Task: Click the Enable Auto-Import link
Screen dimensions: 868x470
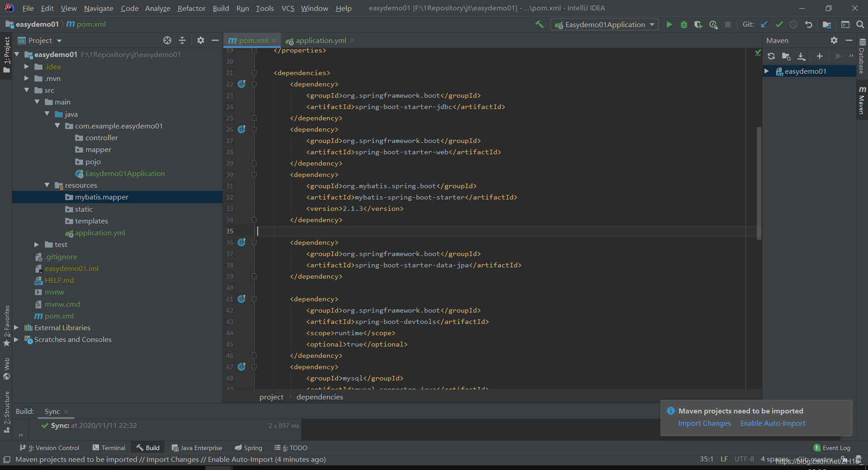Action: point(773,423)
